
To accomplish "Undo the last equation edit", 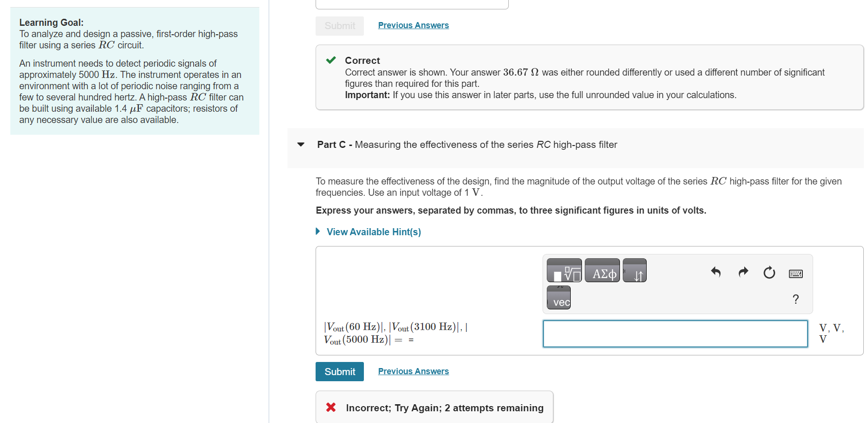I will point(715,272).
